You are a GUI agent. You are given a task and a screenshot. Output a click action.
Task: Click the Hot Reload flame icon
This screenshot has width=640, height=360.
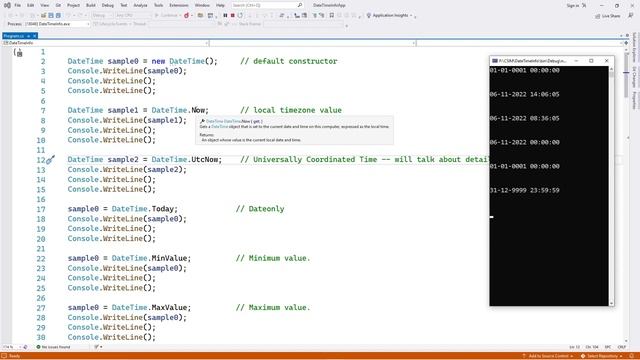tap(186, 16)
